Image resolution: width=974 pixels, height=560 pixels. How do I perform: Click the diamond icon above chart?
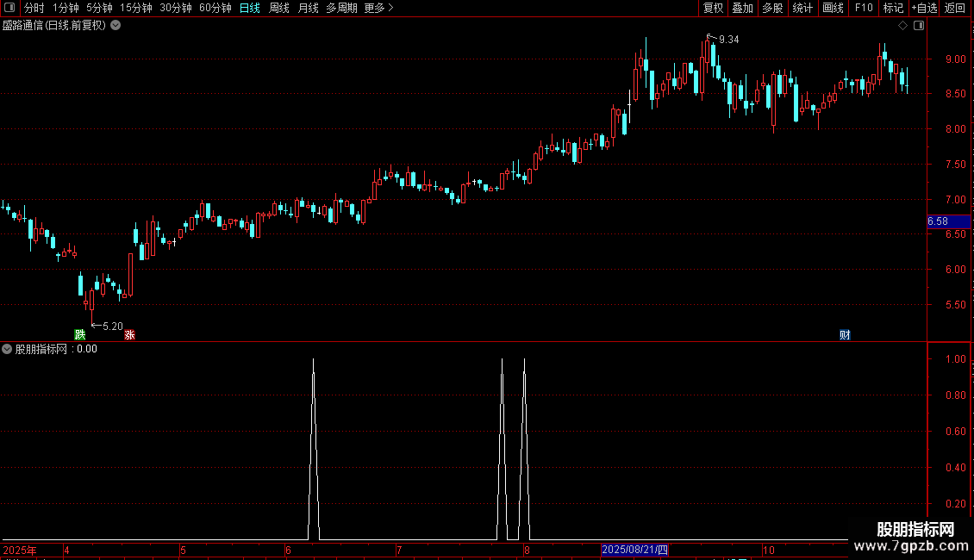(903, 26)
